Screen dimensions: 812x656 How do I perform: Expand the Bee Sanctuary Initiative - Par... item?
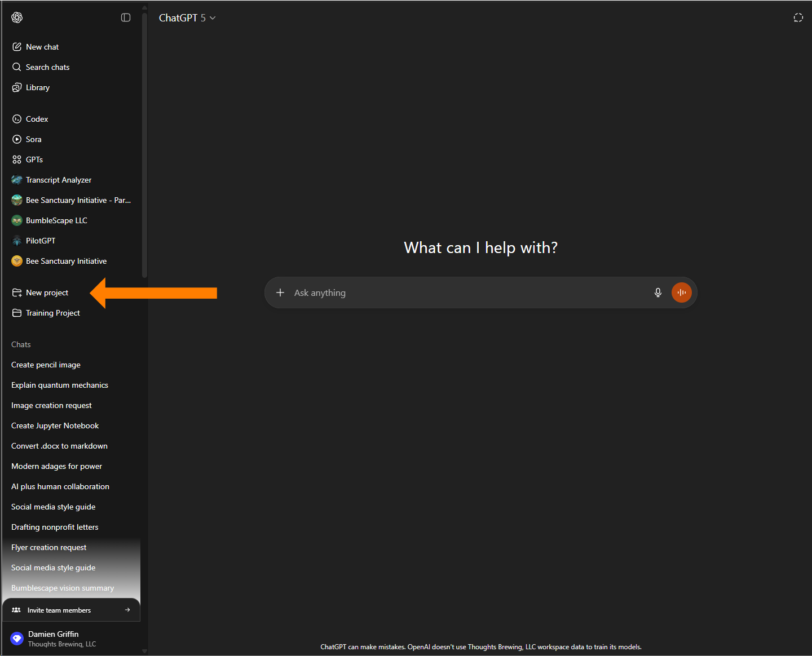pos(78,200)
